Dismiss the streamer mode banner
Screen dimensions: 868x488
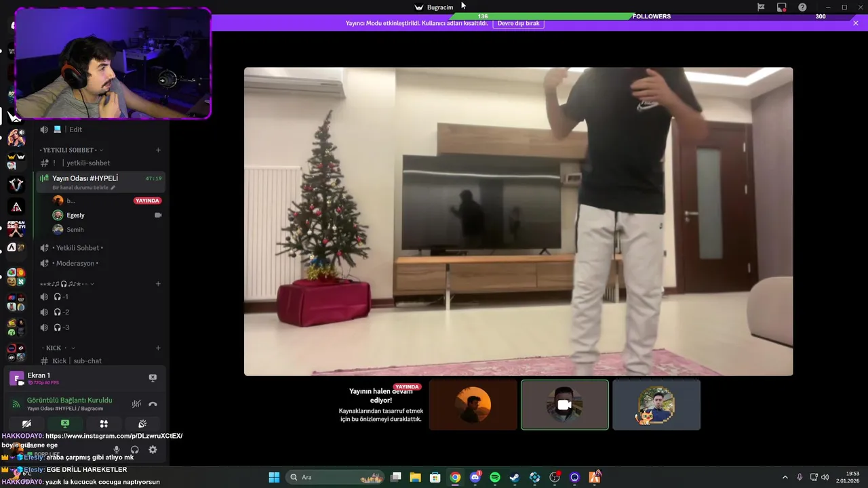pos(855,23)
